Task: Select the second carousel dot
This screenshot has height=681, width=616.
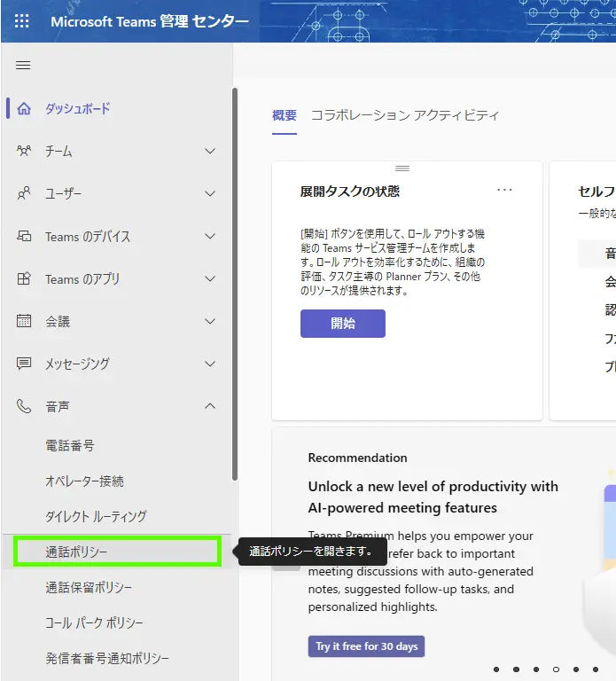Action: (516, 669)
